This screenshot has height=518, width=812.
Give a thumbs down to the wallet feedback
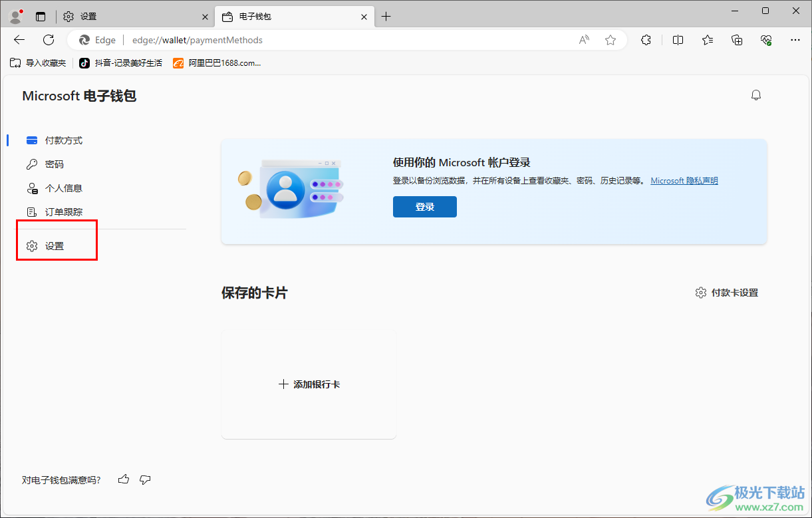point(145,479)
